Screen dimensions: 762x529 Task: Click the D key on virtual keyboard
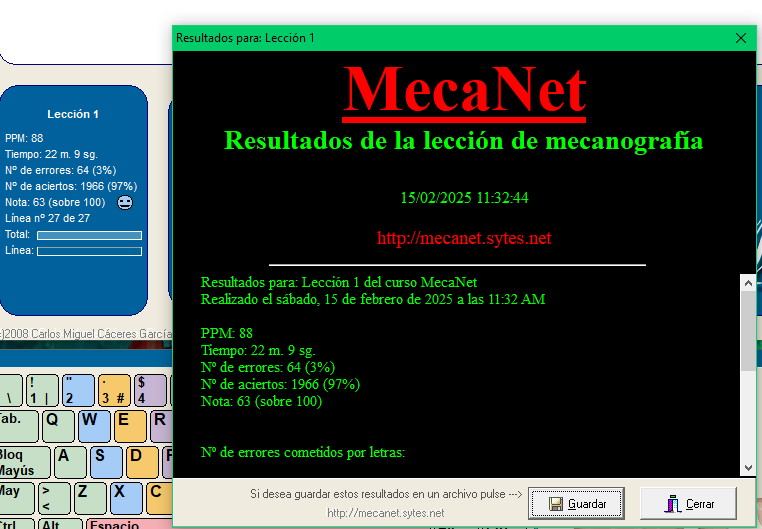[142, 461]
